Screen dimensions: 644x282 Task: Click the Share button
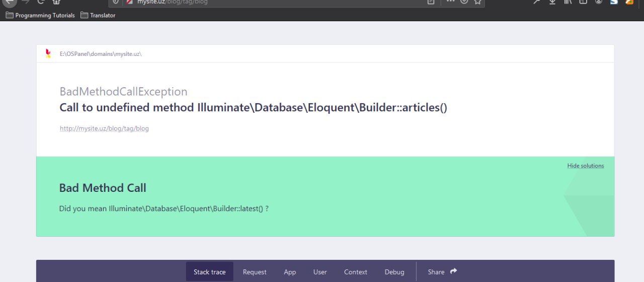coord(442,272)
